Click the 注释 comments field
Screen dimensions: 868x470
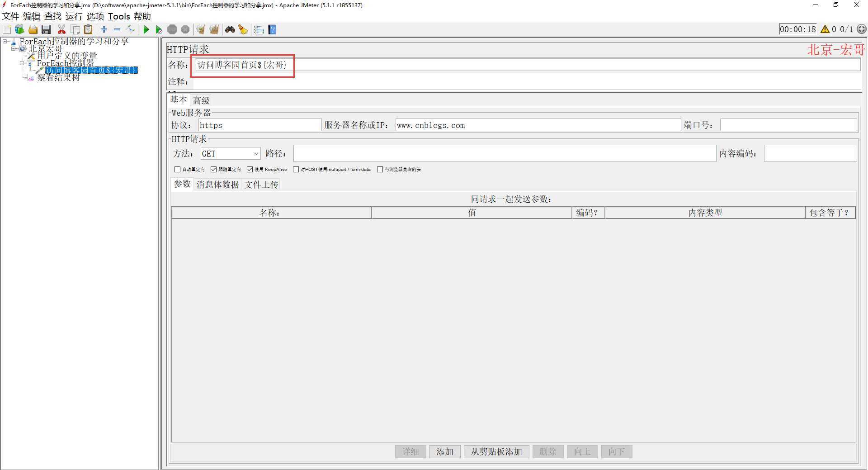tap(527, 82)
